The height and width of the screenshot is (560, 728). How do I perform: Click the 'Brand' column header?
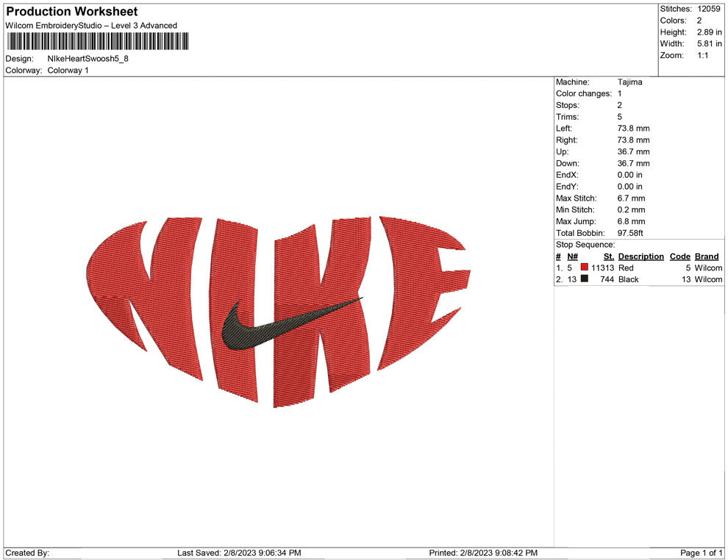point(707,256)
